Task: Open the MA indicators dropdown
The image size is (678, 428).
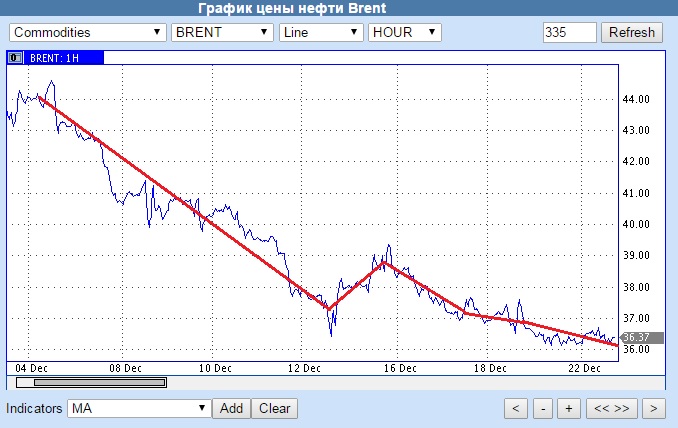Action: point(139,409)
